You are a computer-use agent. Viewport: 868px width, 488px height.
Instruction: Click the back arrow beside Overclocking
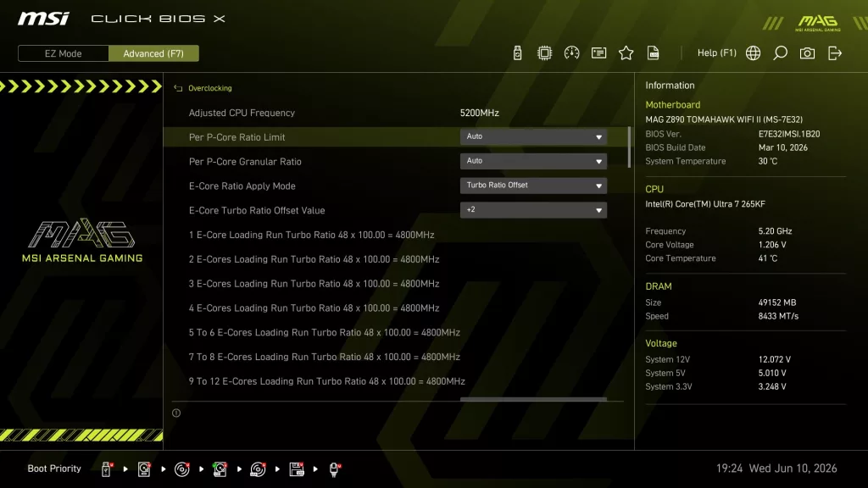[178, 88]
